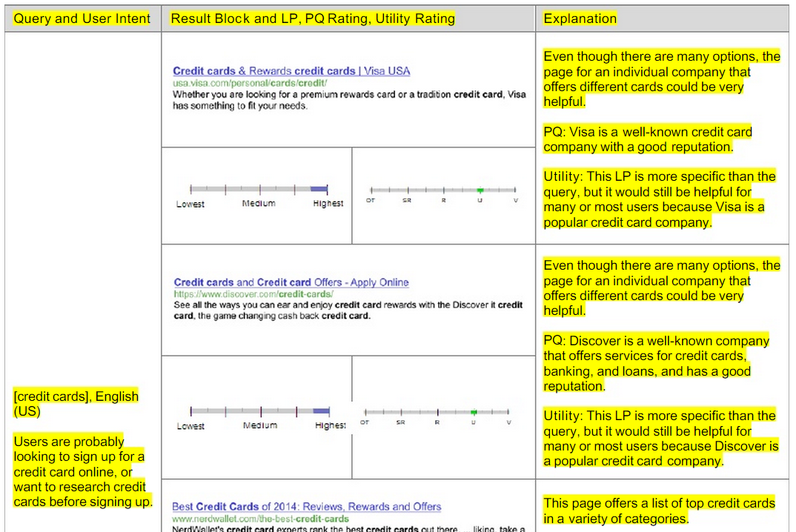Click 'PQ: Visa is a well-known' explanation

point(648,139)
